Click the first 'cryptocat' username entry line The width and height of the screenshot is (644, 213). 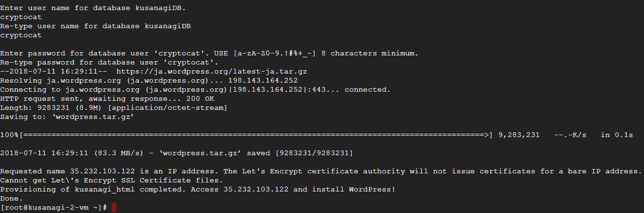pos(21,17)
